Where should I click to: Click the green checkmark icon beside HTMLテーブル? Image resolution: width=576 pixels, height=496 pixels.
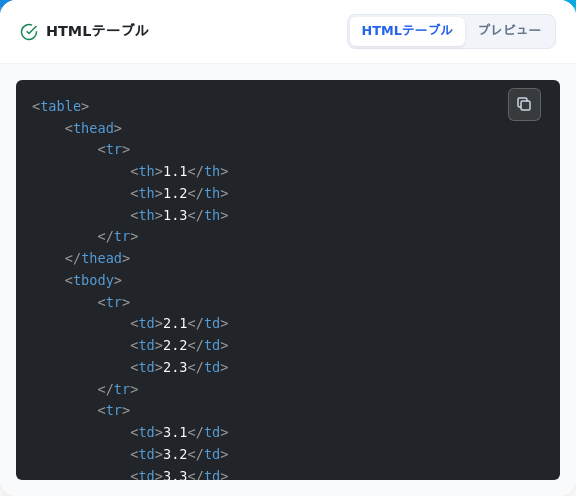[29, 32]
